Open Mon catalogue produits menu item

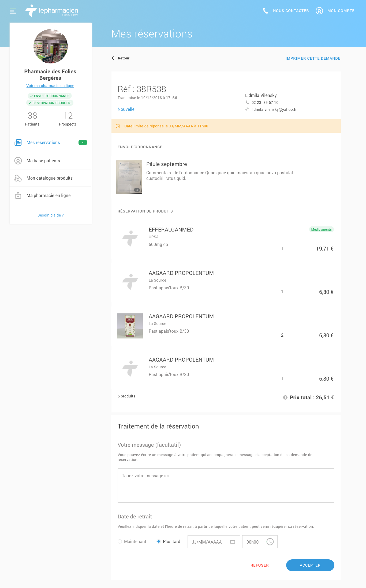pyautogui.click(x=51, y=178)
